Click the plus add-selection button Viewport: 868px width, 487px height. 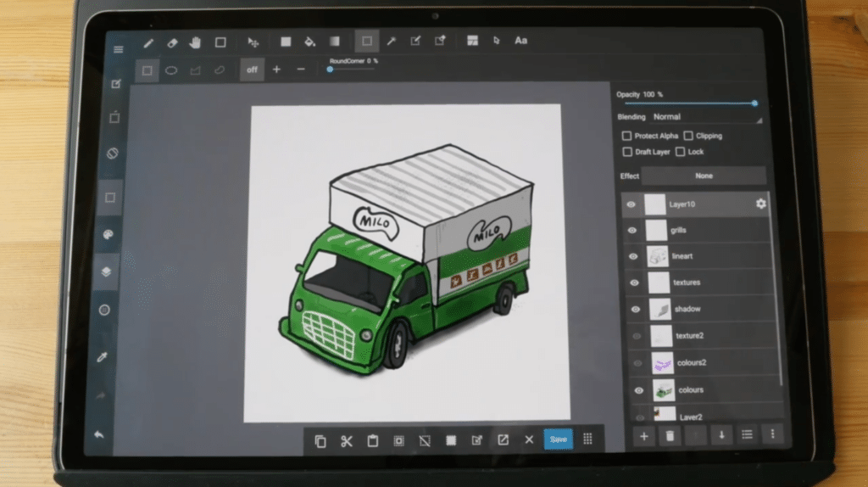point(276,70)
